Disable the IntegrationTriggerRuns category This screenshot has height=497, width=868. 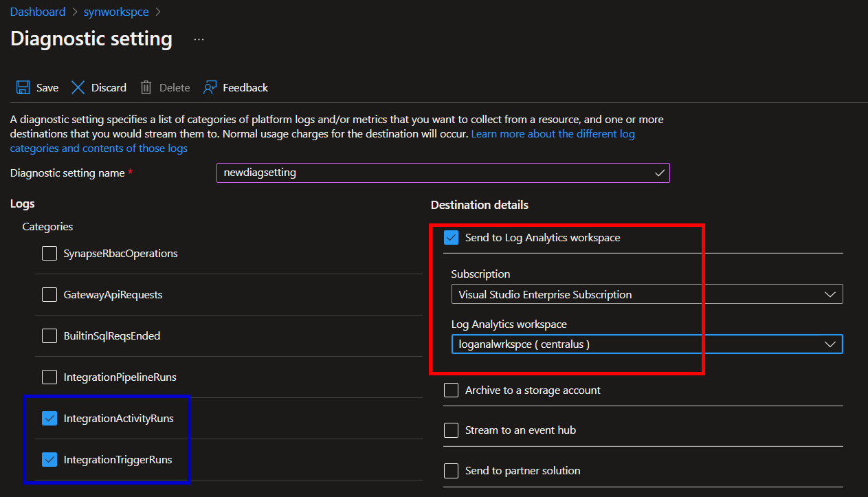tap(49, 459)
